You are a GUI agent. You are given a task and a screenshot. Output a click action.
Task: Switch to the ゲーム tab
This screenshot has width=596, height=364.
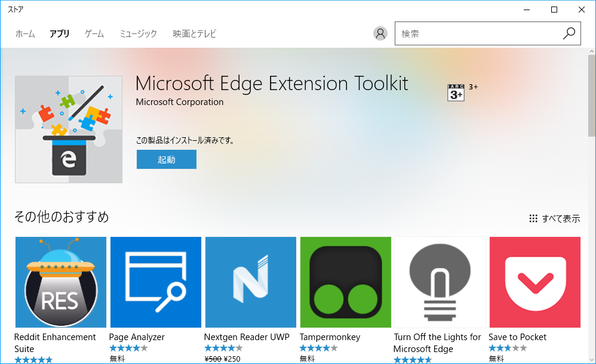[94, 34]
